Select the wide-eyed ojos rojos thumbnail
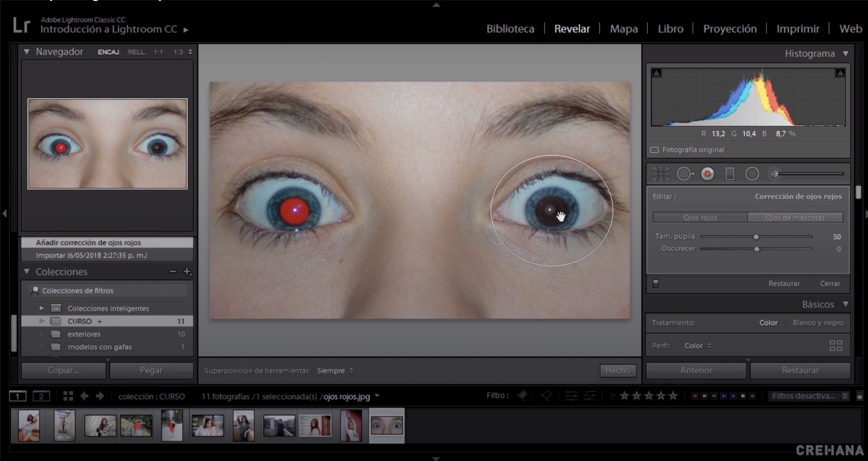868x461 pixels. 387,425
